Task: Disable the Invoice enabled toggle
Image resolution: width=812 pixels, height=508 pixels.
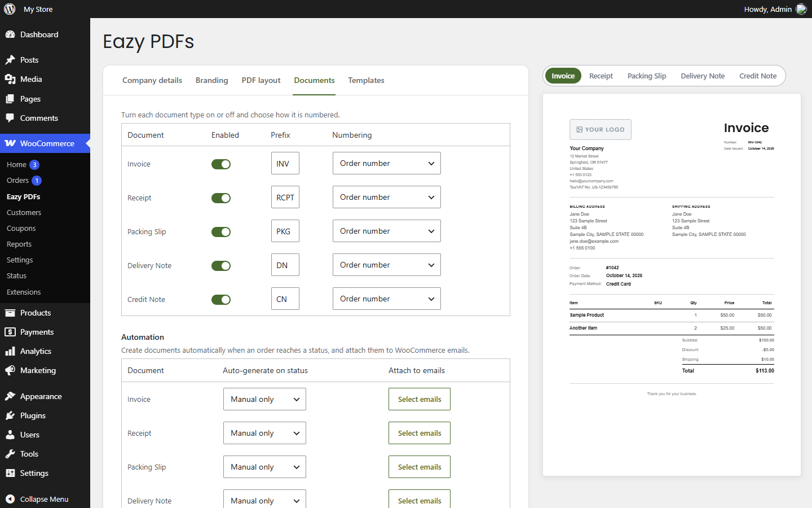Action: [221, 164]
